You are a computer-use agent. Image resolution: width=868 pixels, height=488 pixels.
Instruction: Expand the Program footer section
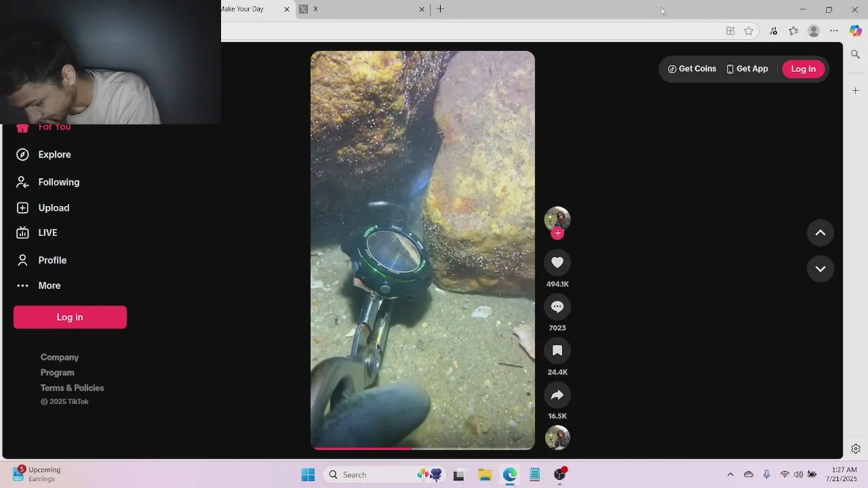[x=57, y=373]
